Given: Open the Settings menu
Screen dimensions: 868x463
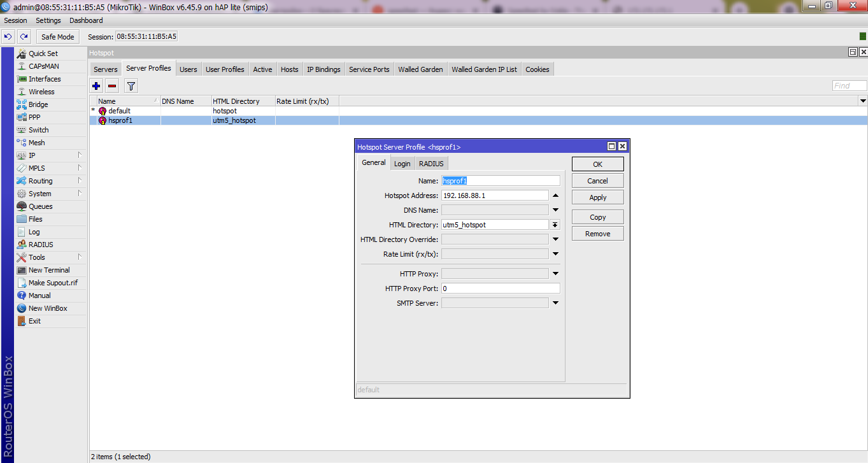Looking at the screenshot, I should (48, 20).
